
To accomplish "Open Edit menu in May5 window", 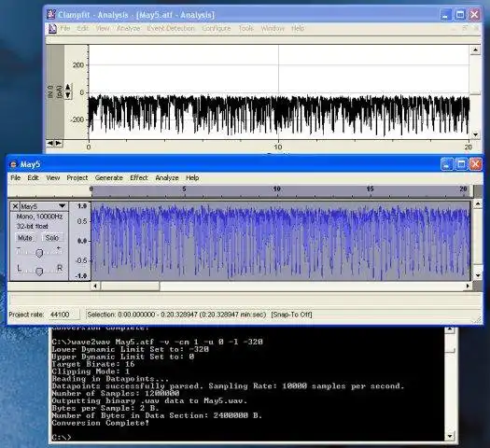I will pyautogui.click(x=33, y=177).
